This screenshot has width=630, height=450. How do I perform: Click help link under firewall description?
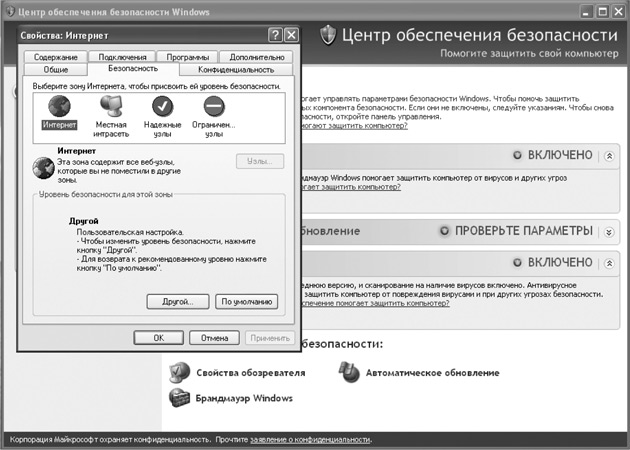(x=351, y=187)
